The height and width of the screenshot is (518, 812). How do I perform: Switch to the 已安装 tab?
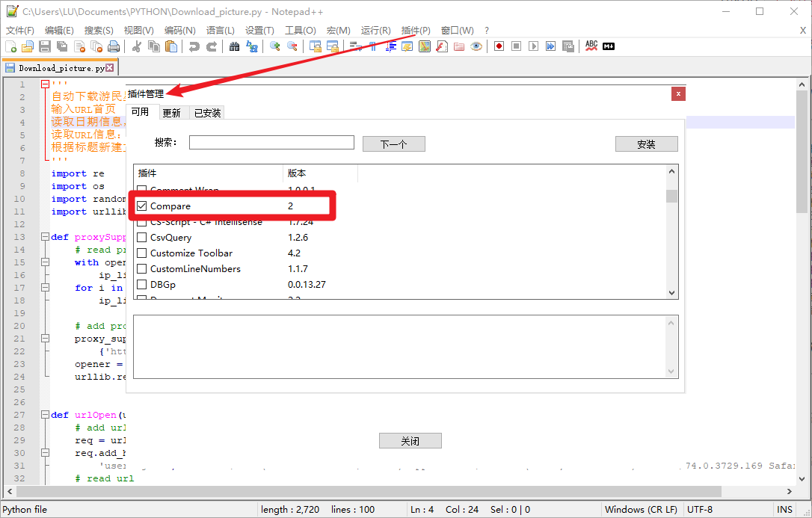click(206, 112)
